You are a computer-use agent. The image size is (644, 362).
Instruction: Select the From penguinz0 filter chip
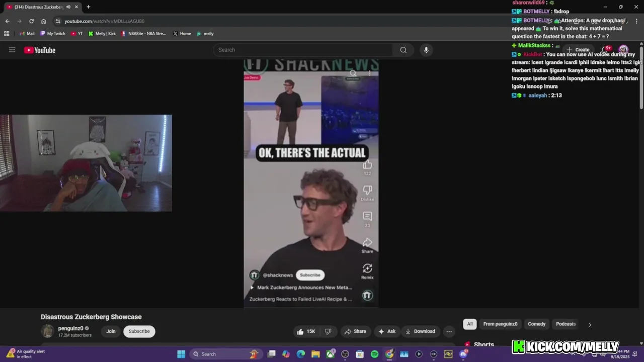tap(500, 324)
